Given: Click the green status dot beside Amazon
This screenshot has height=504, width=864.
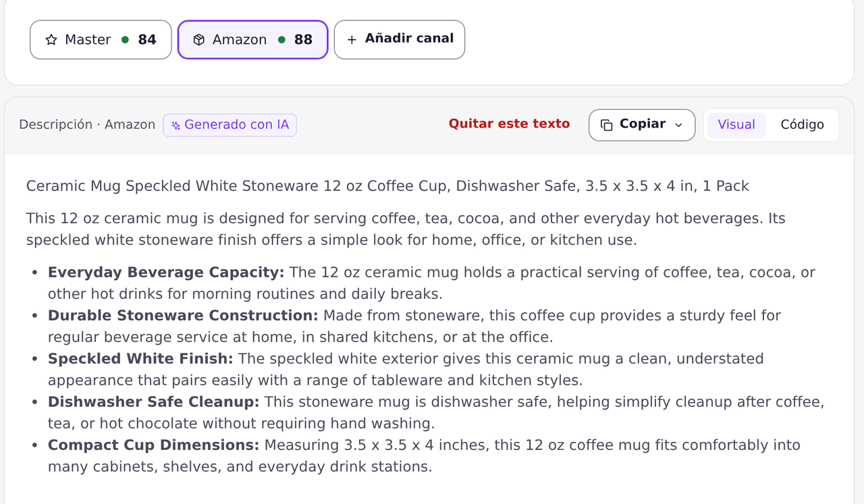Looking at the screenshot, I should pyautogui.click(x=281, y=40).
